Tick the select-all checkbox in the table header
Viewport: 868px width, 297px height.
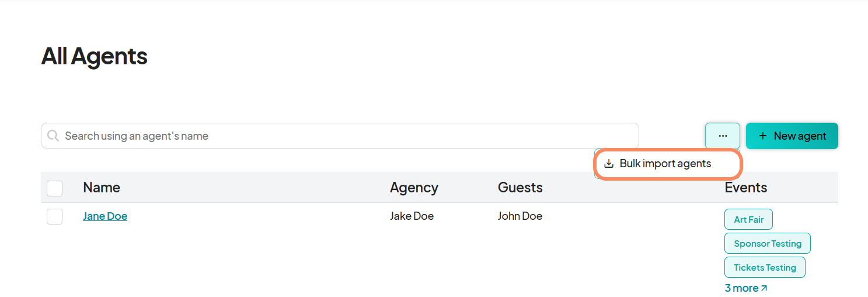[x=54, y=188]
